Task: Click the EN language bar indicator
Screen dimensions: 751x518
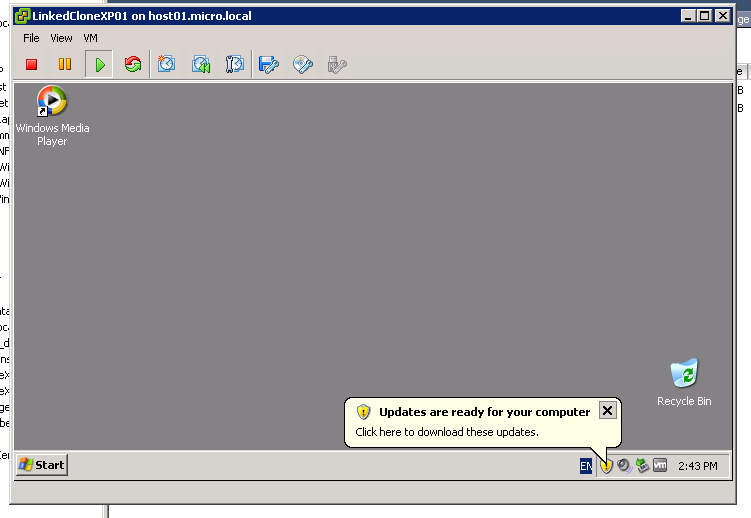Action: (x=586, y=466)
